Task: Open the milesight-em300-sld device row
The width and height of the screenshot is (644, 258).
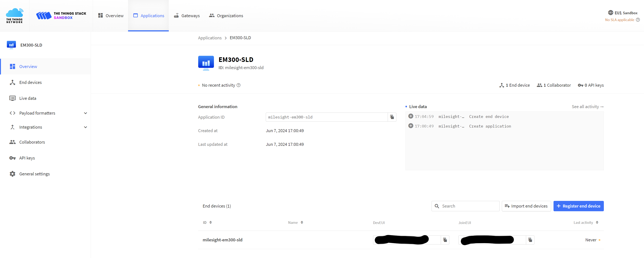Action: (x=401, y=240)
